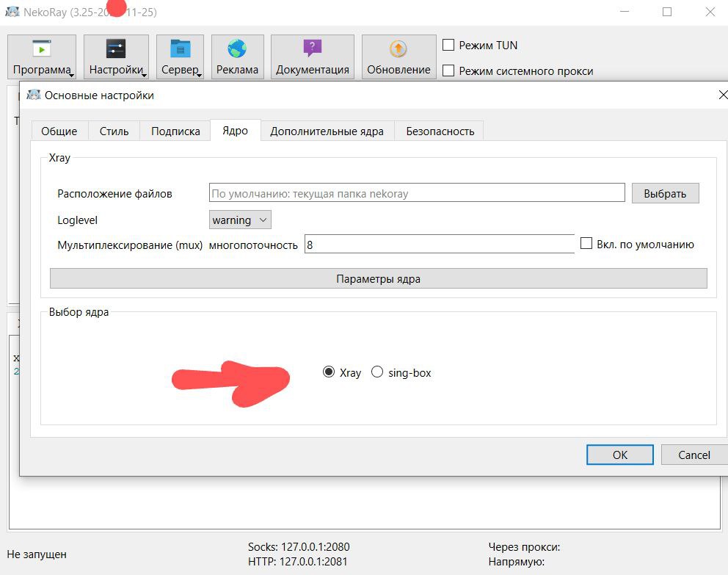Click the Основные настройки dialog icon
This screenshot has height=575, width=728.
(34, 95)
